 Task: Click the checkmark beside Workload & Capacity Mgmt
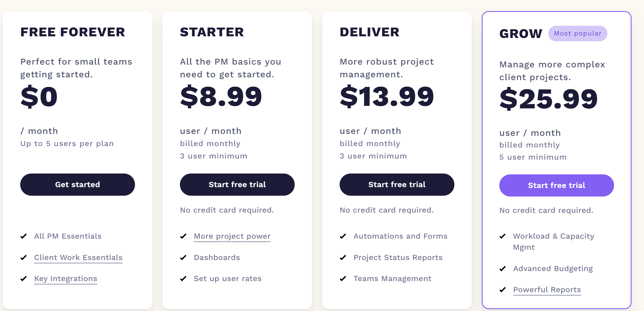(x=503, y=236)
